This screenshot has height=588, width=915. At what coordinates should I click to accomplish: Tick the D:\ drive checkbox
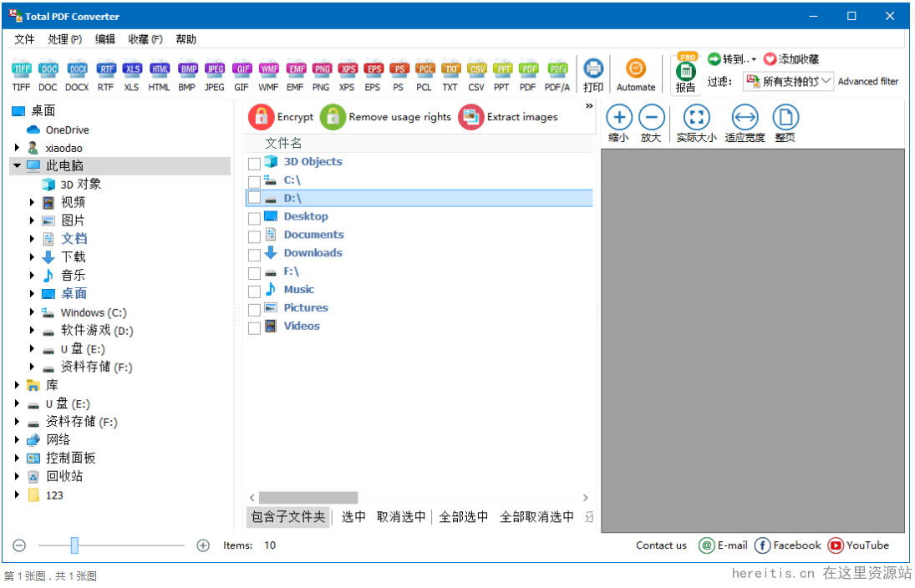coord(254,198)
